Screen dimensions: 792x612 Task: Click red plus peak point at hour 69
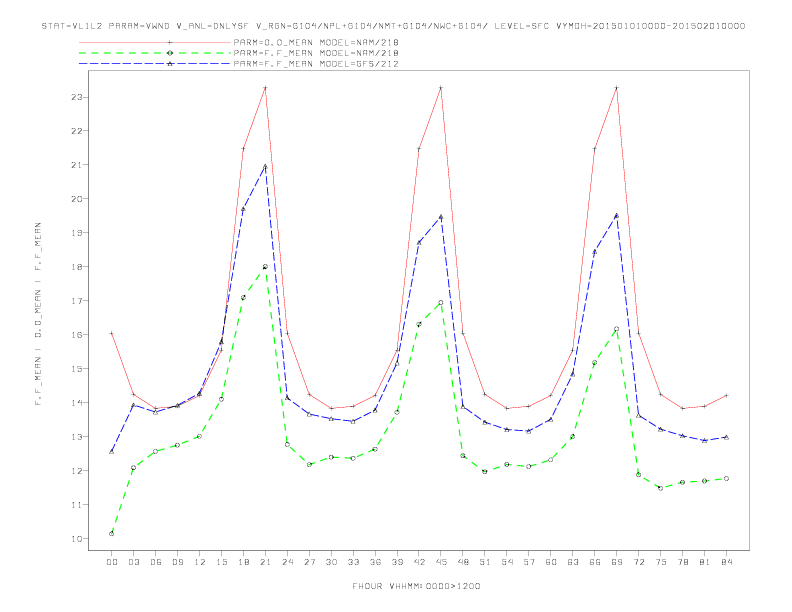(x=617, y=88)
